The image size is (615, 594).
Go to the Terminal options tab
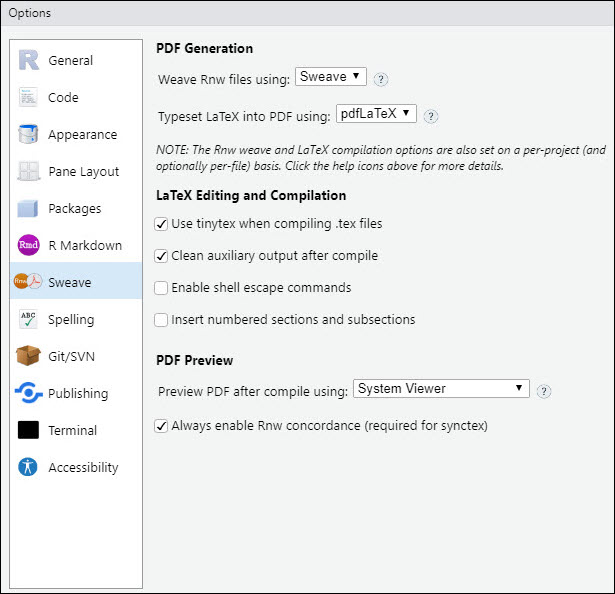coord(72,430)
